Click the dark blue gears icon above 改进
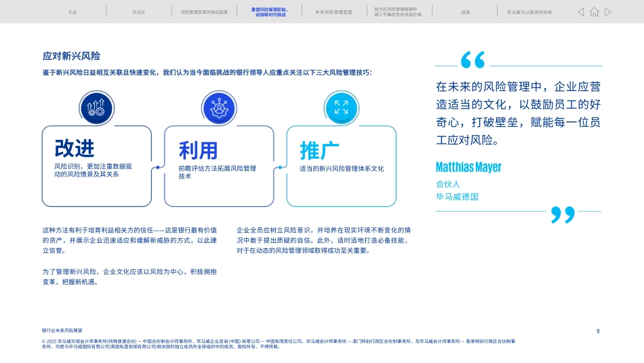This screenshot has width=644, height=363. pos(96,108)
